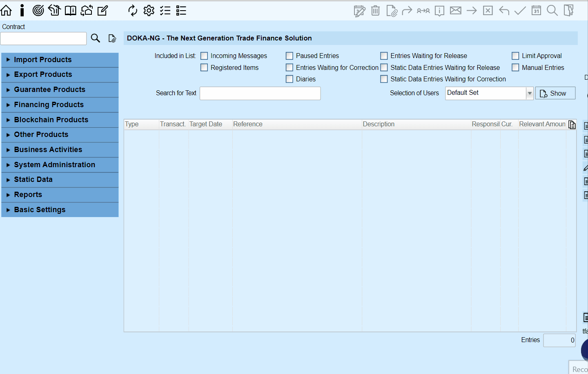Expand Blockchain Products section
This screenshot has width=588, height=374.
click(x=60, y=120)
